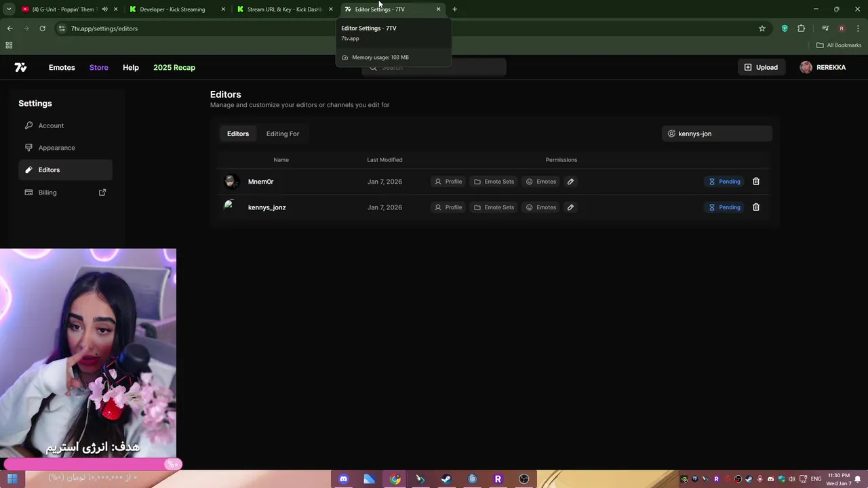Open Steam from the taskbar

point(446,479)
